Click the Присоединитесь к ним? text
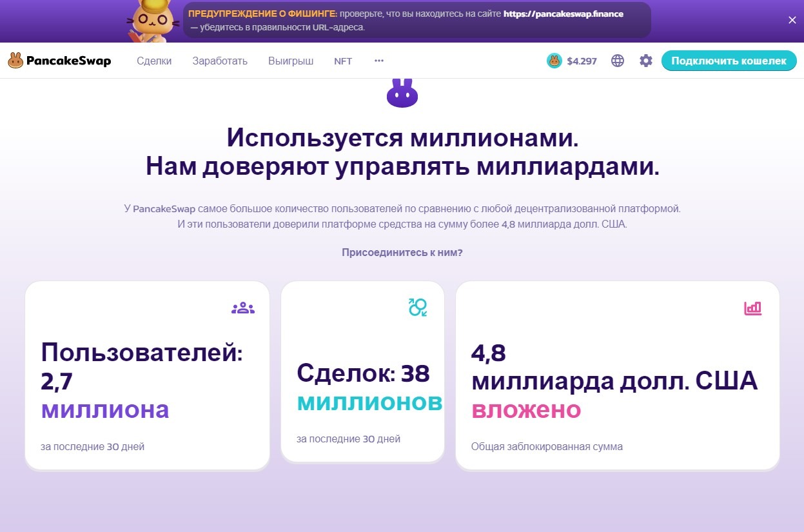 (x=402, y=252)
